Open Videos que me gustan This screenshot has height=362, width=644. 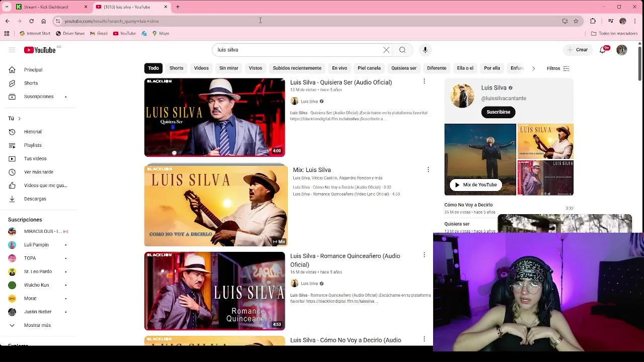click(x=45, y=186)
